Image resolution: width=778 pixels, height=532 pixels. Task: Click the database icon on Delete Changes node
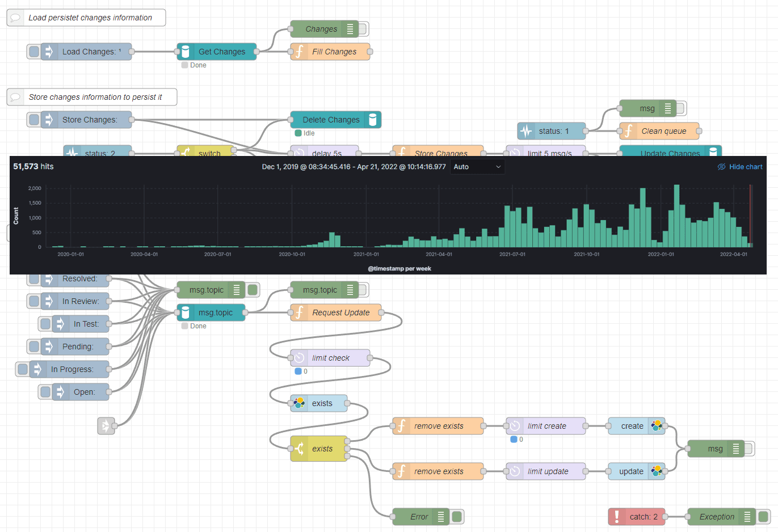372,120
